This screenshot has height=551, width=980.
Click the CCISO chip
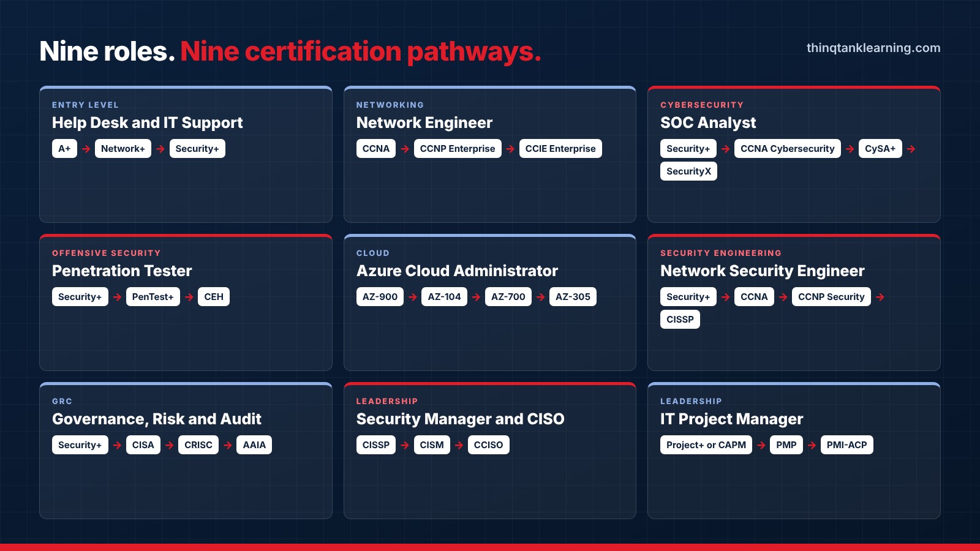[x=488, y=445]
